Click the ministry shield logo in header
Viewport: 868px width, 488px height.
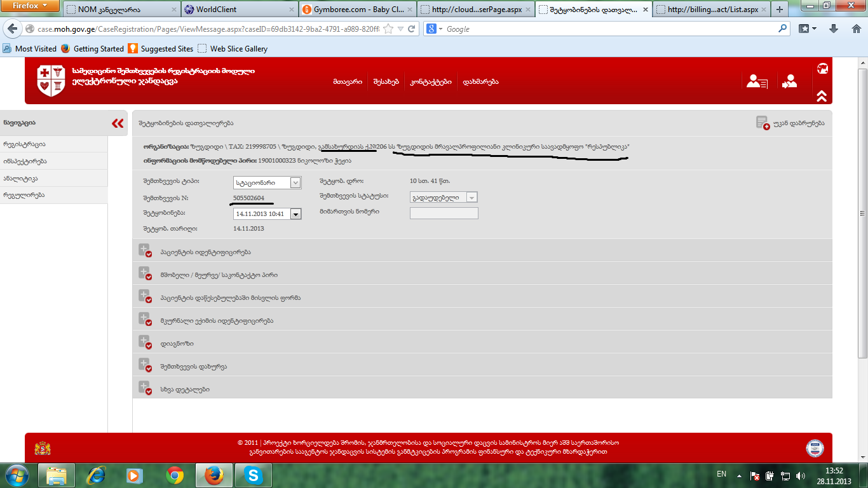point(51,81)
